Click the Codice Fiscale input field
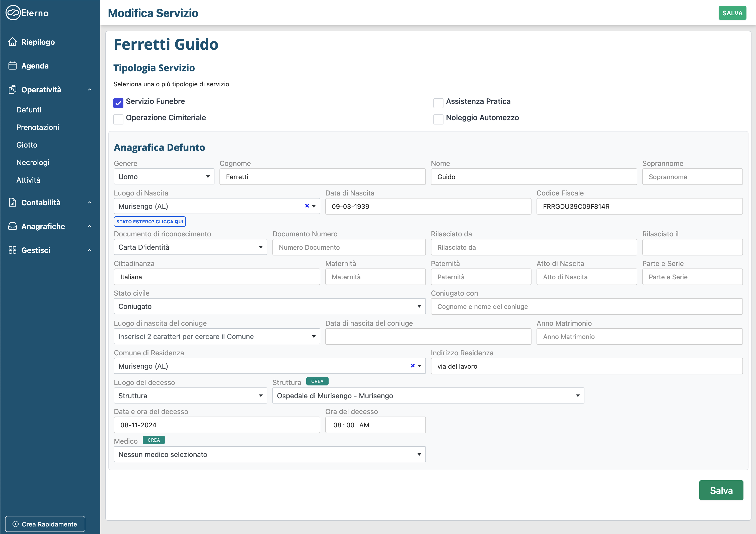This screenshot has height=534, width=756. (639, 206)
